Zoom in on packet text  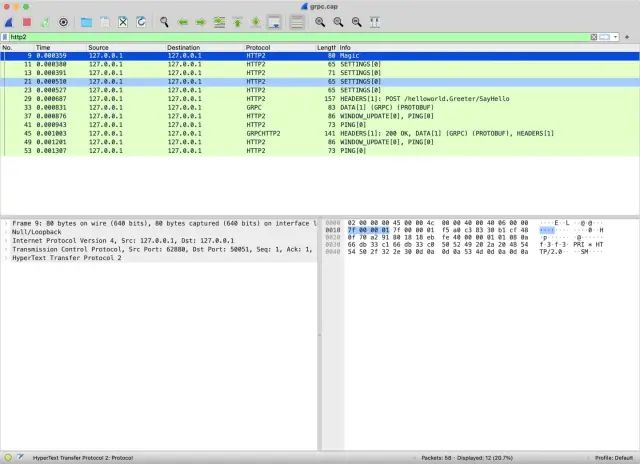coord(320,22)
